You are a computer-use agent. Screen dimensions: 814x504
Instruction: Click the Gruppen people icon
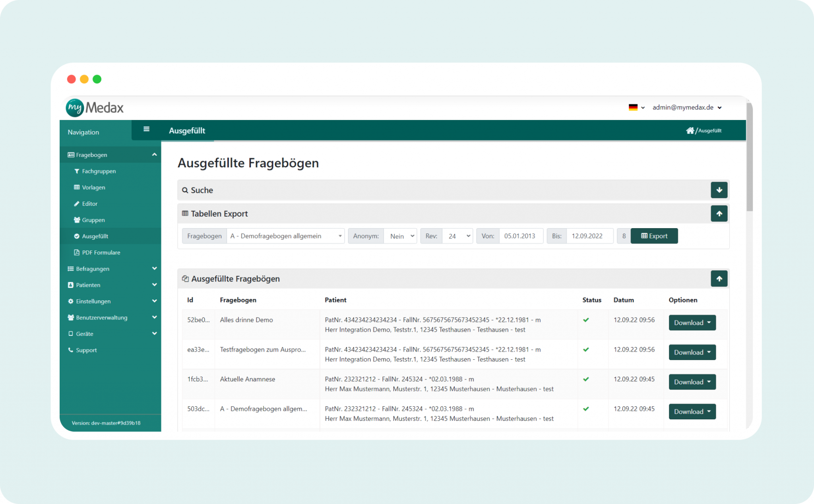(77, 220)
